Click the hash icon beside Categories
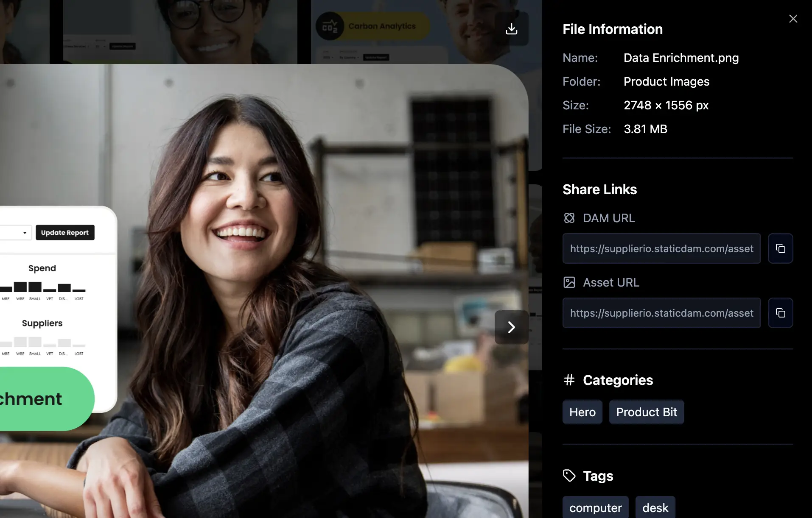The height and width of the screenshot is (518, 812). [x=569, y=380]
